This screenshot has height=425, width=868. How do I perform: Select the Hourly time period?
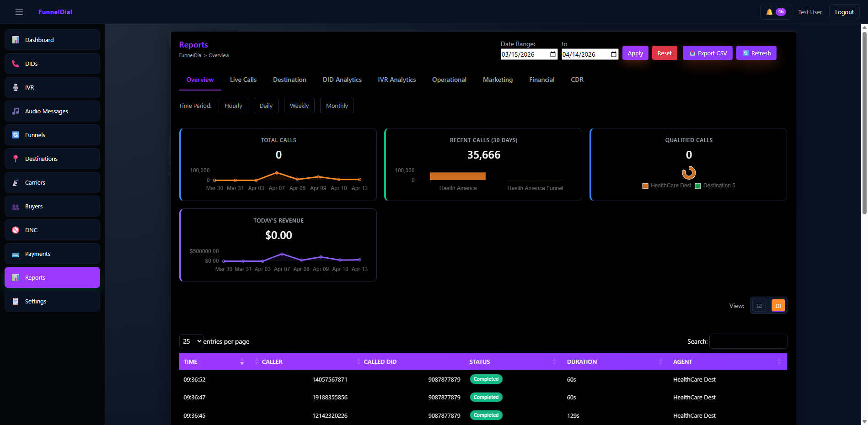click(233, 106)
